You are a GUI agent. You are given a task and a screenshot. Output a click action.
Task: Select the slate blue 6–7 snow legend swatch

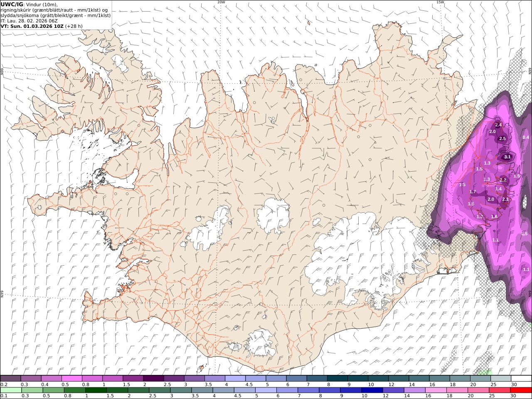297,379
